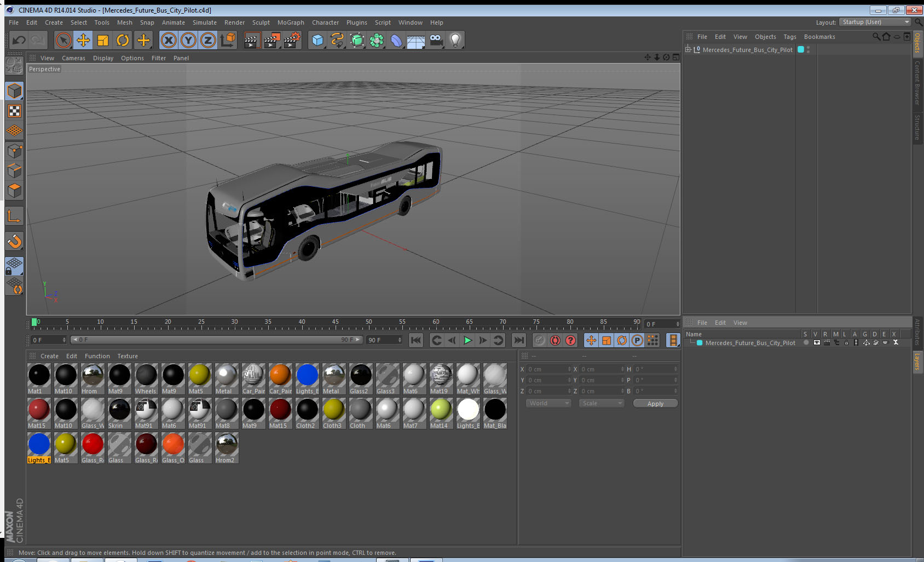Select the red Mat15 material
Viewport: 924px width, 562px height.
pos(39,413)
